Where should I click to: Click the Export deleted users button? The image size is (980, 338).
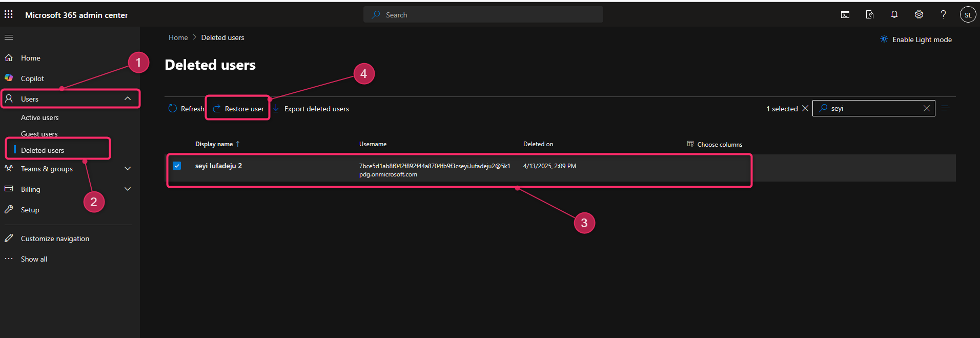point(311,109)
